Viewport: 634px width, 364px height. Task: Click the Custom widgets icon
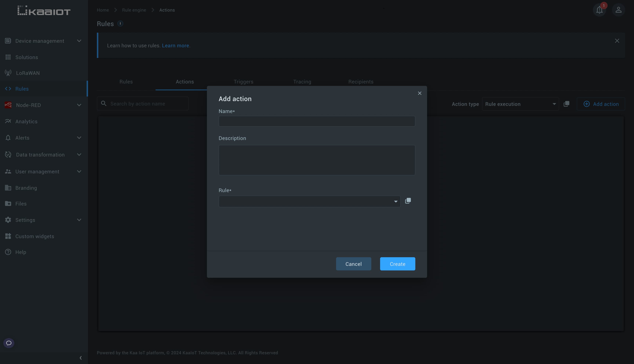[8, 236]
